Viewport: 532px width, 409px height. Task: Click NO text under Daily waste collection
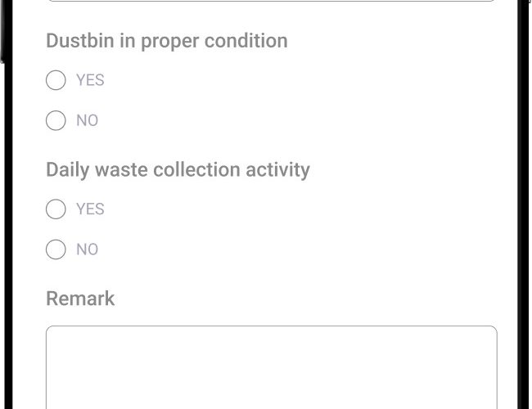point(87,249)
